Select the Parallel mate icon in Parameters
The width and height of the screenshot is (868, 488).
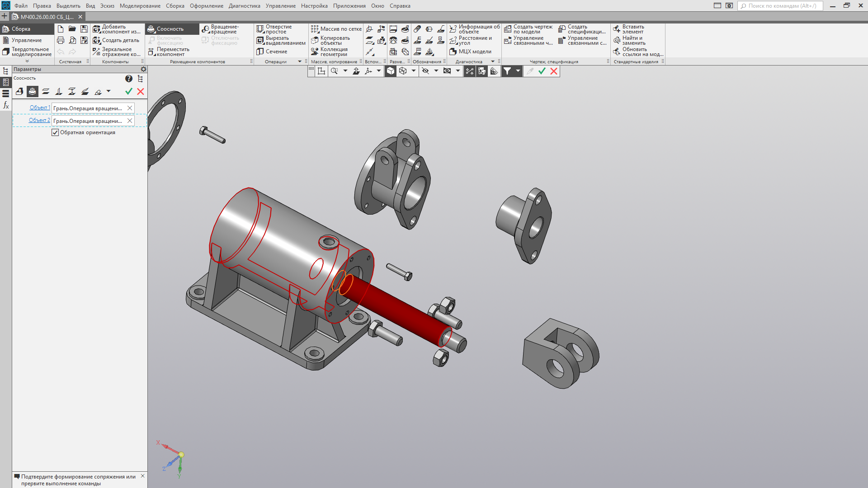click(46, 92)
